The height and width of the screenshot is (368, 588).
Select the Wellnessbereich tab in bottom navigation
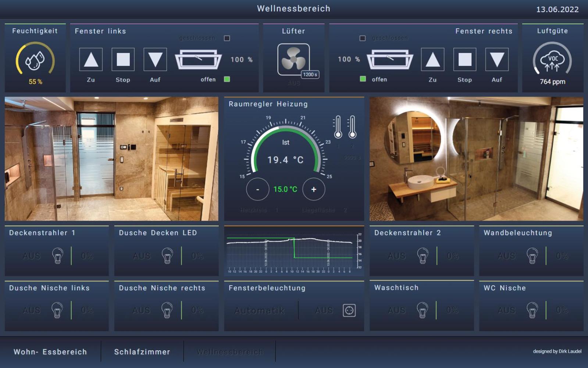tap(230, 352)
